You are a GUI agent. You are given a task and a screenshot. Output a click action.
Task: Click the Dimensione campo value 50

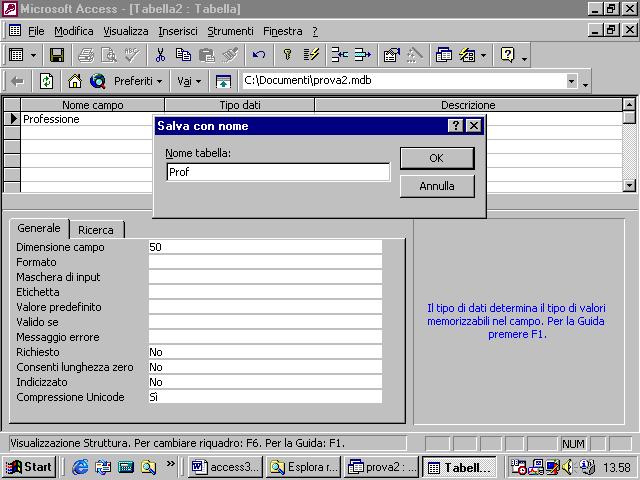265,247
